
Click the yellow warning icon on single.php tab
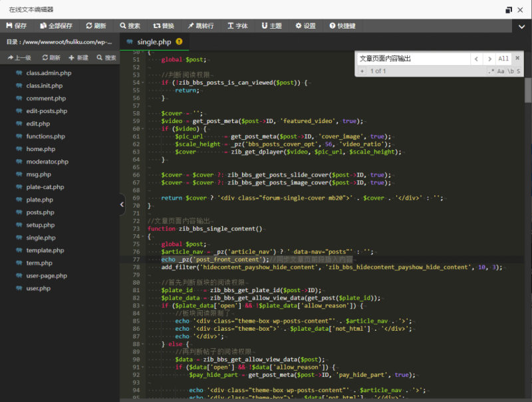click(179, 42)
